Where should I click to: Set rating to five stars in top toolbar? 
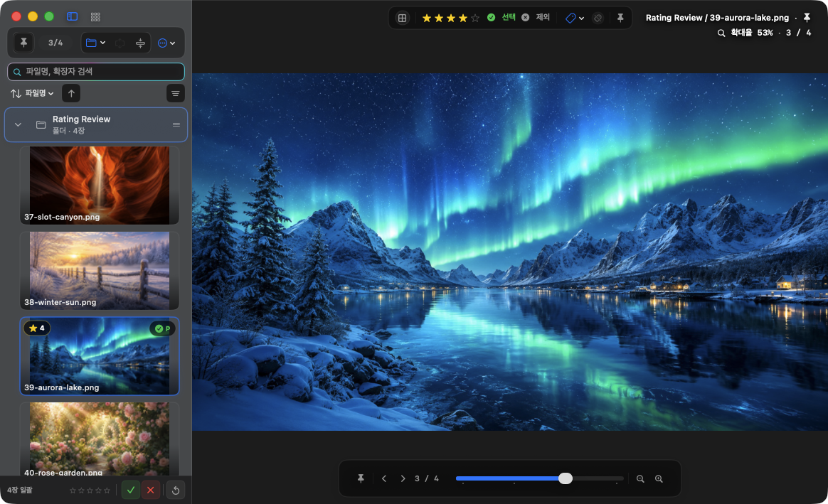(x=475, y=18)
